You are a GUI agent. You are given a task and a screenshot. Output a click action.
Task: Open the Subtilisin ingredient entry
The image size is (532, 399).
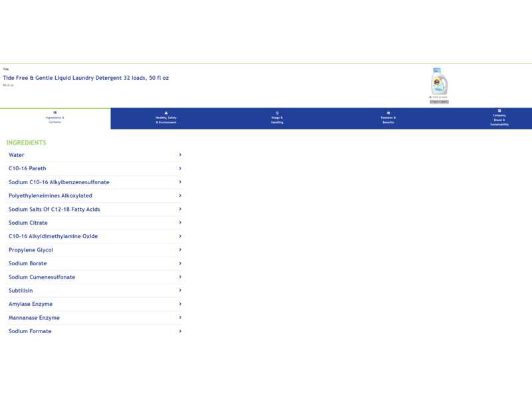(x=21, y=291)
